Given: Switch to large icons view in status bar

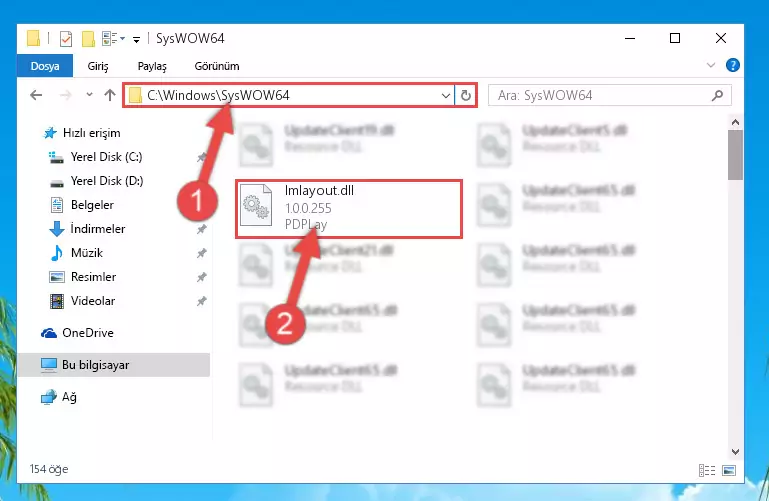Looking at the screenshot, I should click(729, 471).
